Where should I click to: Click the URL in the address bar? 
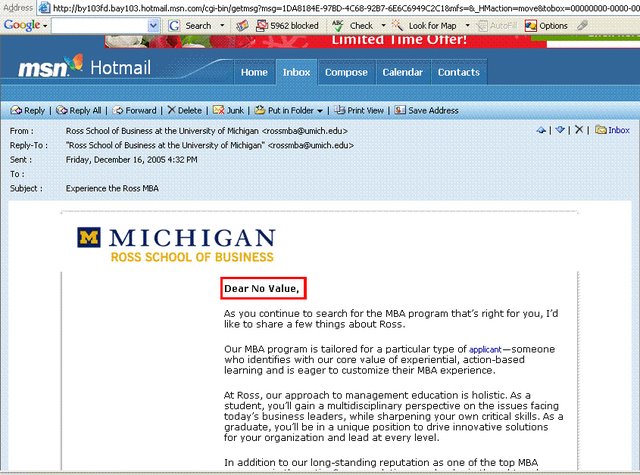click(x=346, y=8)
